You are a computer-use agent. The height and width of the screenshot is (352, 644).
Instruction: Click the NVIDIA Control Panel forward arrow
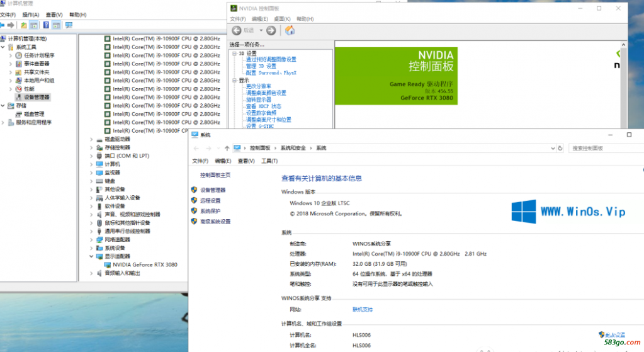click(271, 30)
